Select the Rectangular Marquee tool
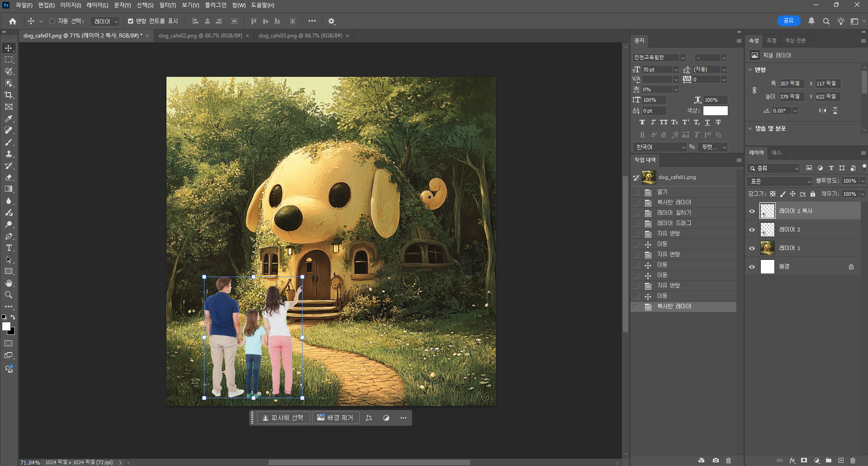The image size is (868, 466). pos(9,60)
